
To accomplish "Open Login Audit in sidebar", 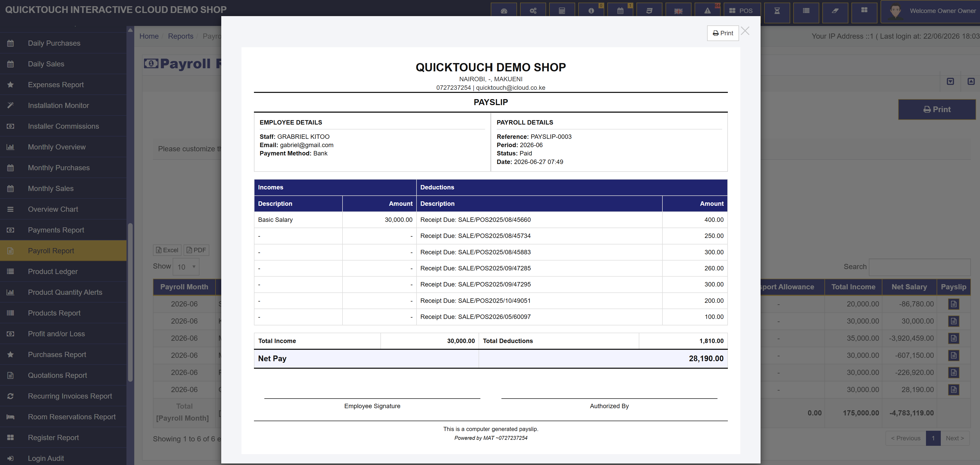I will pos(63,459).
